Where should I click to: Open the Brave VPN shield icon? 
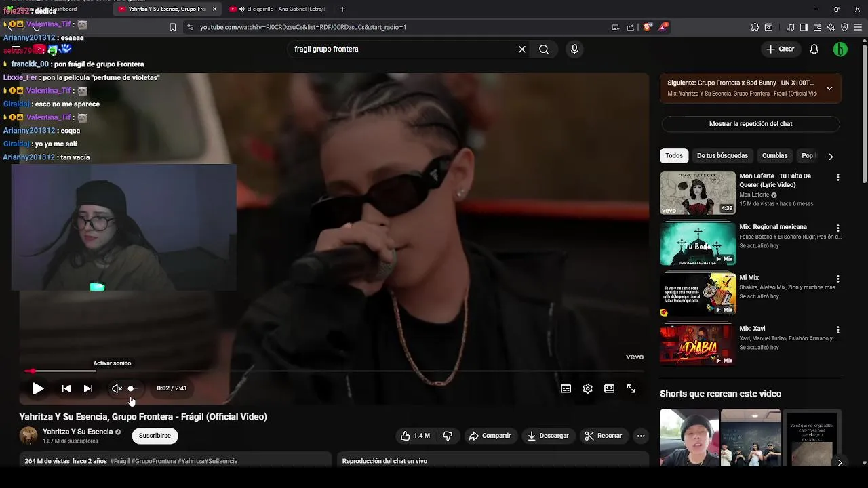pos(844,27)
